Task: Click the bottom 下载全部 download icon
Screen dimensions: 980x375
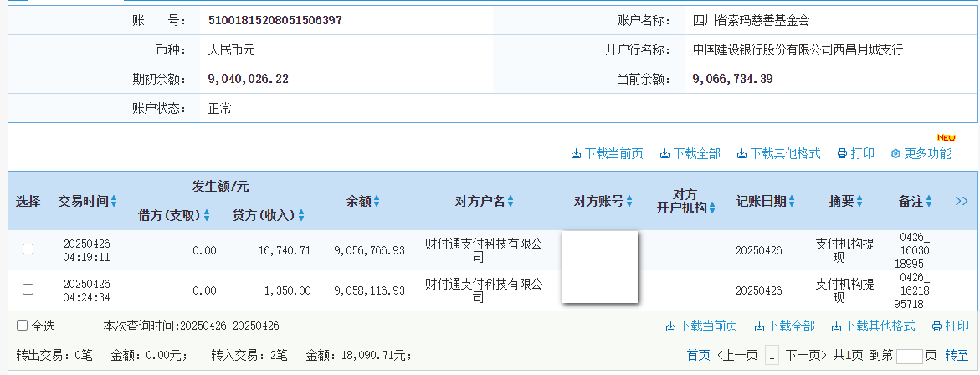Action: coord(759,326)
